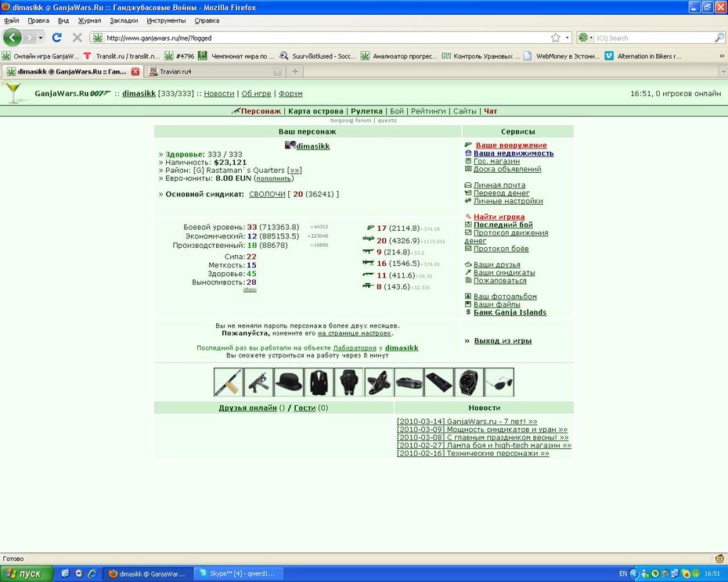Click the Windows Start 'пуск' button
This screenshot has width=728, height=582.
click(27, 573)
